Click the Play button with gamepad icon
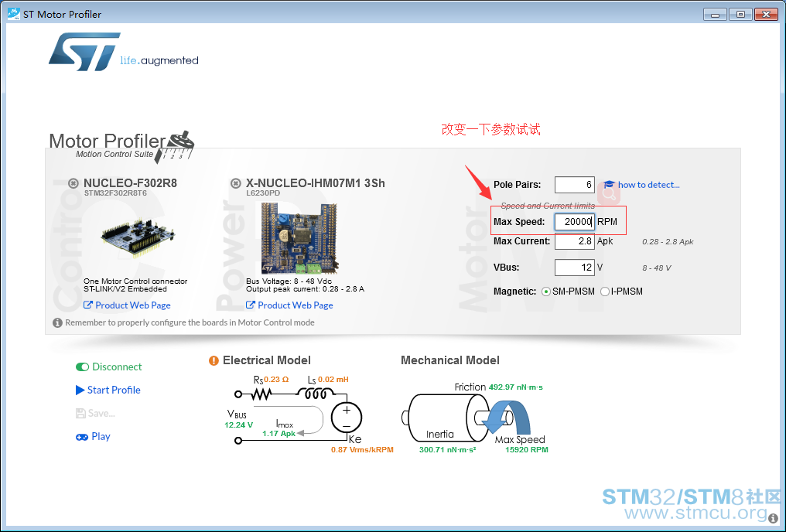This screenshot has width=786, height=532. click(93, 436)
